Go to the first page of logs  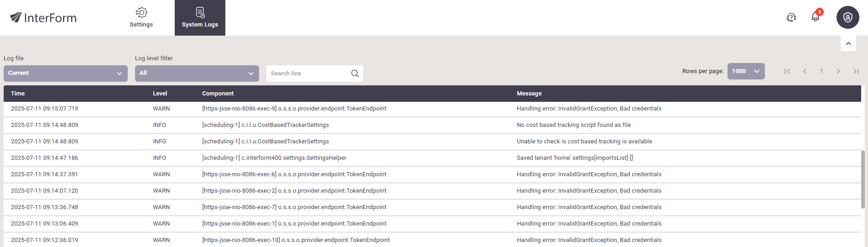787,71
